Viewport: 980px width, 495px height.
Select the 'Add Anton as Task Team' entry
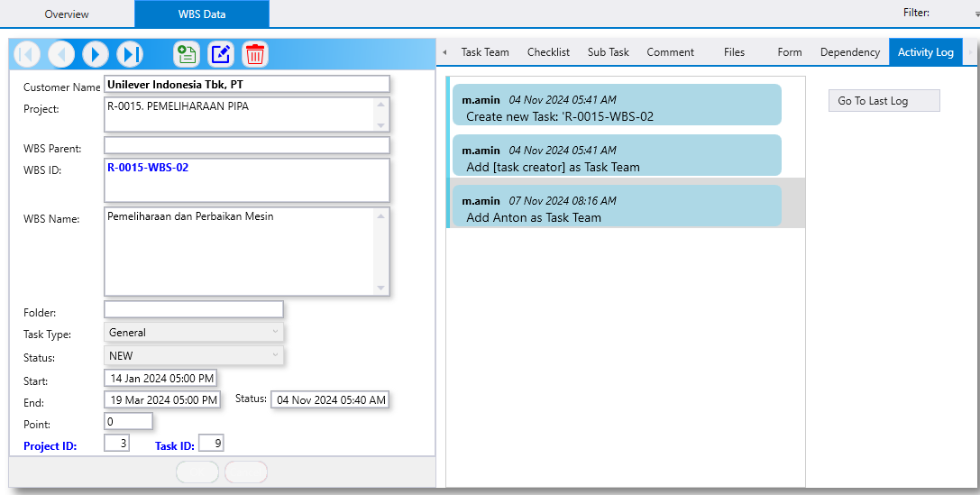tap(617, 206)
